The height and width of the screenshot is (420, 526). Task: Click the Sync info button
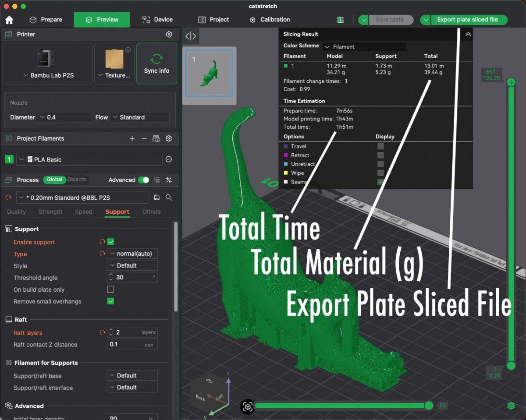pyautogui.click(x=156, y=64)
